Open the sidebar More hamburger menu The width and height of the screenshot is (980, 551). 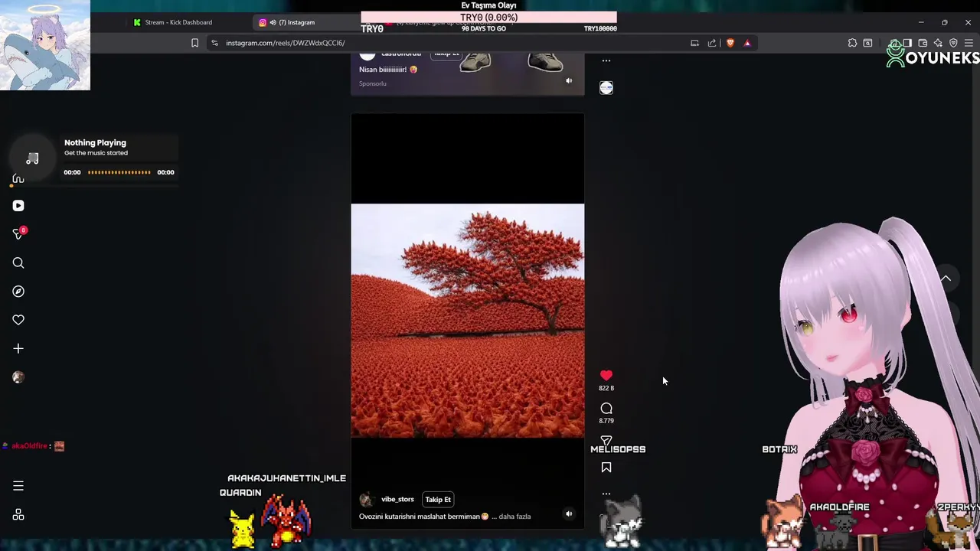click(18, 486)
